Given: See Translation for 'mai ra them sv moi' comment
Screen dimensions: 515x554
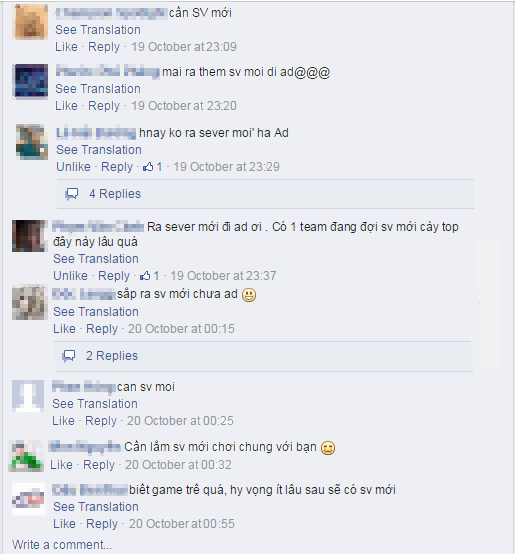Looking at the screenshot, I should tap(98, 89).
